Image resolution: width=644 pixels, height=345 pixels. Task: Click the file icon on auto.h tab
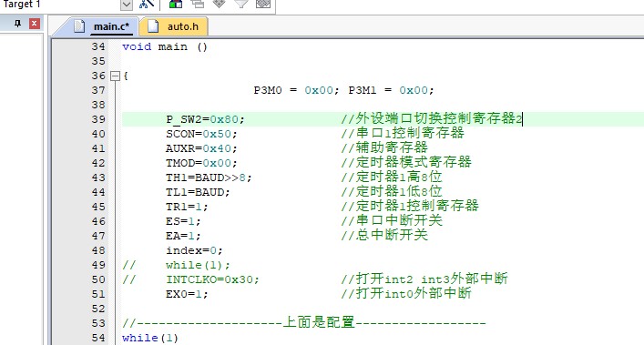[153, 25]
